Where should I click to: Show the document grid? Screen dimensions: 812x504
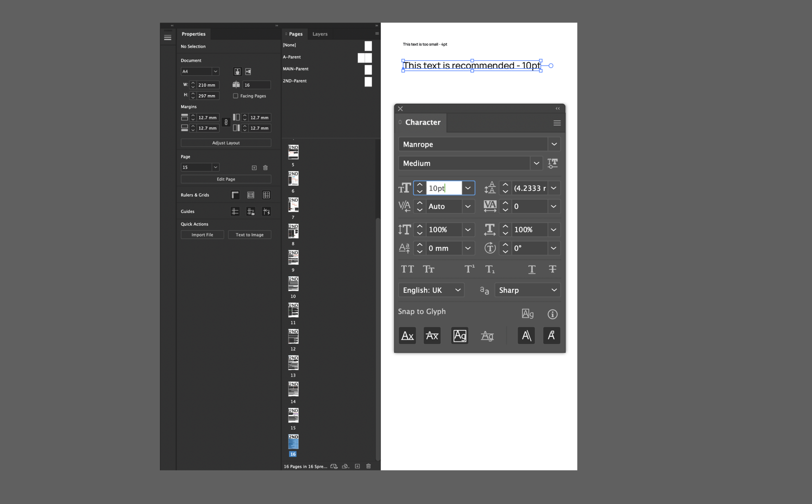coord(266,195)
